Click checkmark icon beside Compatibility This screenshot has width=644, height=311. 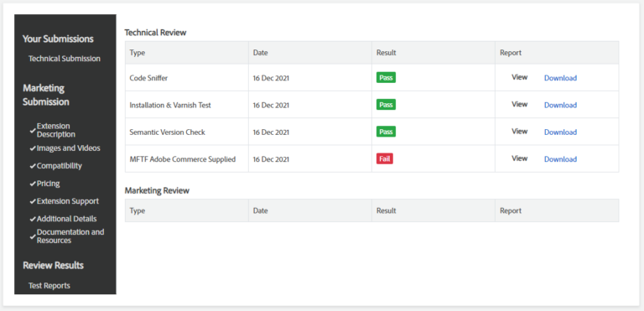(33, 166)
